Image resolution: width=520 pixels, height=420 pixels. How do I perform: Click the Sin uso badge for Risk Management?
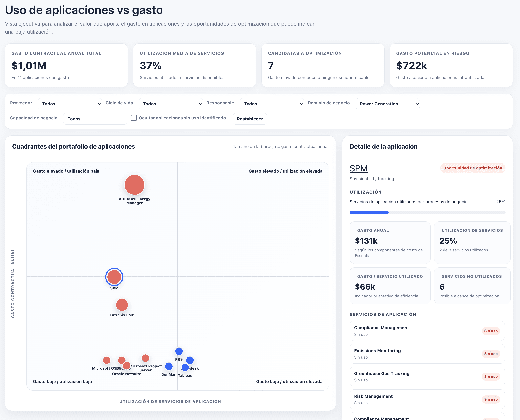click(490, 399)
